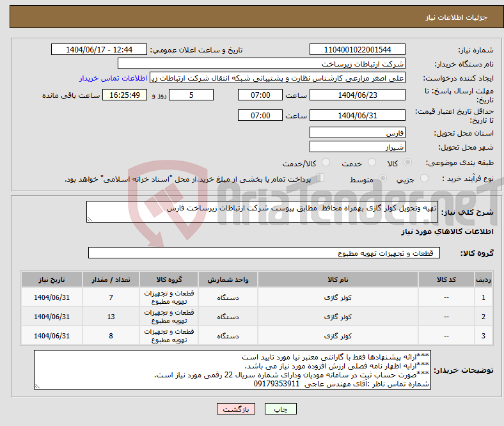This screenshot has width=504, height=426.
Task: Click the استان محل تحویل field showing فارس
Action: pos(357,132)
